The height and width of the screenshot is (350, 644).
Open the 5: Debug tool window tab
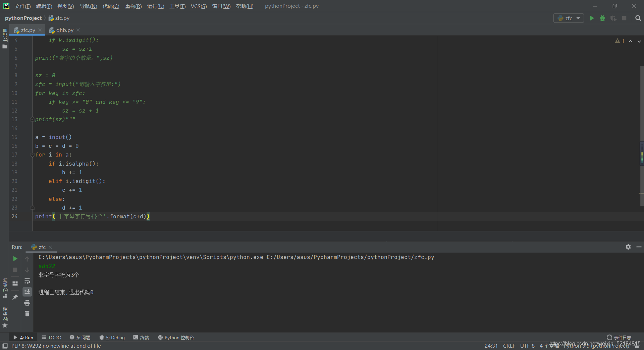112,338
